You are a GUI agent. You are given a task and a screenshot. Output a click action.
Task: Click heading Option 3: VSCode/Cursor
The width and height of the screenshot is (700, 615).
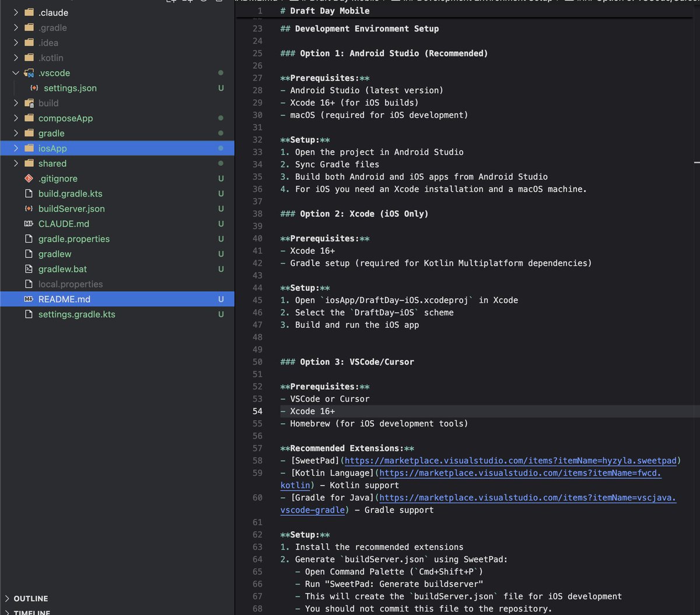[x=347, y=362]
